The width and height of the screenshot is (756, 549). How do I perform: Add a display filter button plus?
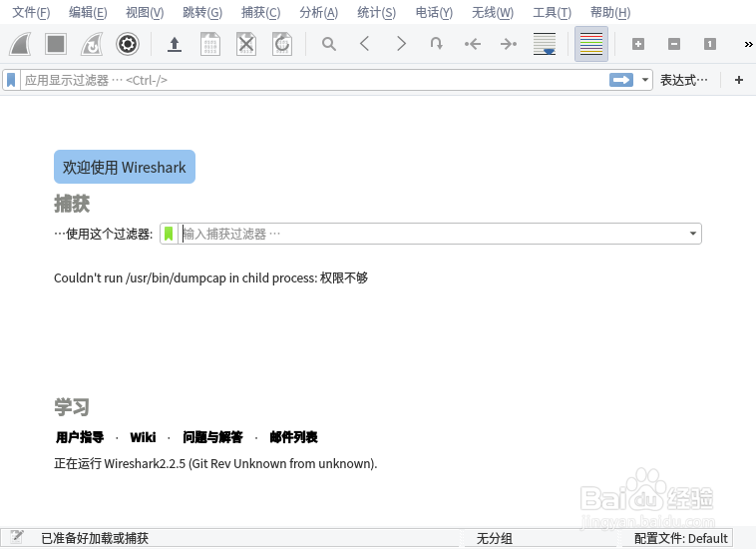click(x=739, y=80)
